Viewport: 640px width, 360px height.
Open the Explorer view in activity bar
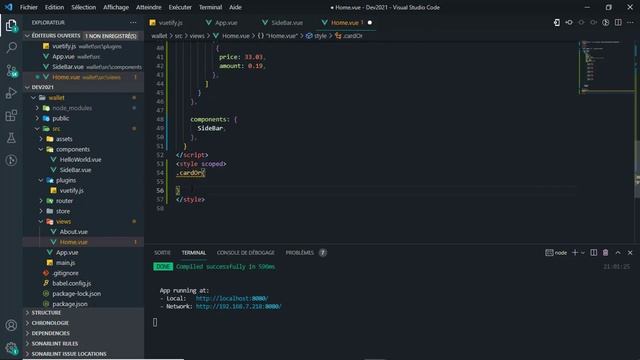11,25
